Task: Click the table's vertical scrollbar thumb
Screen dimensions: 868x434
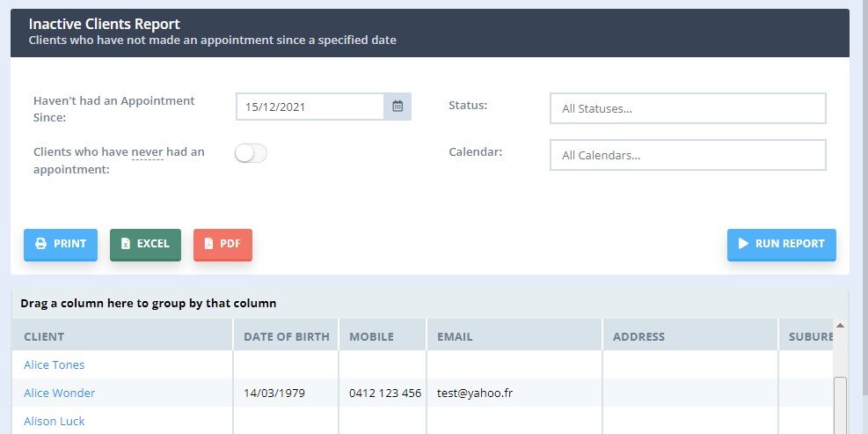Action: tap(840, 403)
